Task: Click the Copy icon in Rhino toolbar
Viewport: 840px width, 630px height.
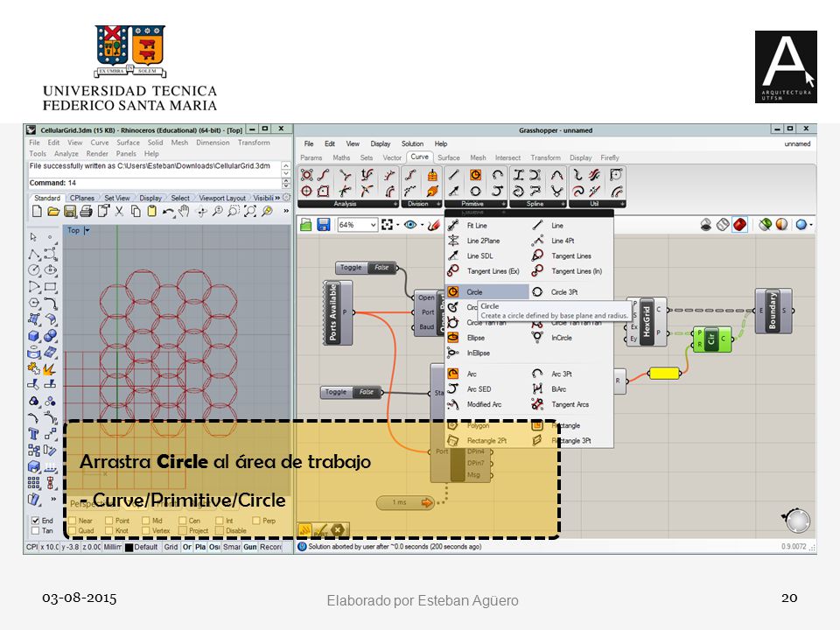Action: 136,212
